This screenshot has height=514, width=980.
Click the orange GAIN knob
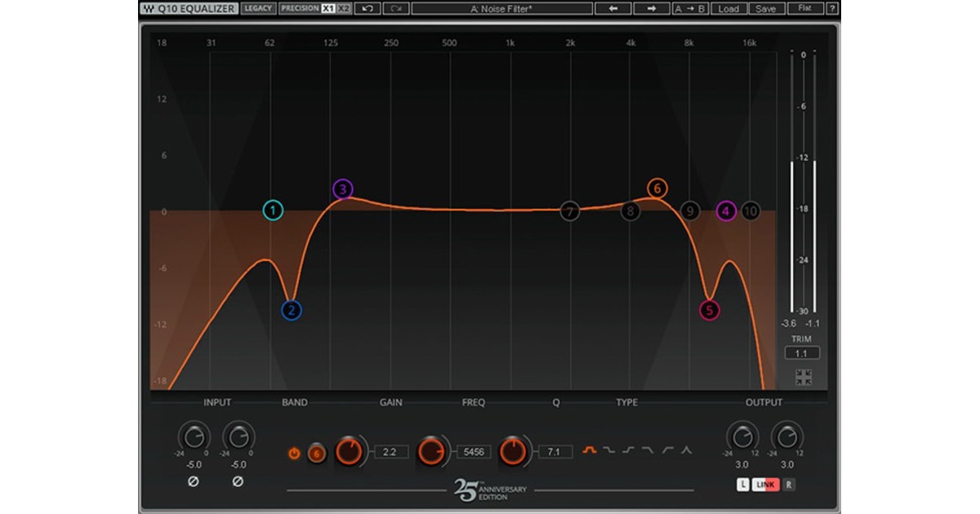(x=350, y=450)
